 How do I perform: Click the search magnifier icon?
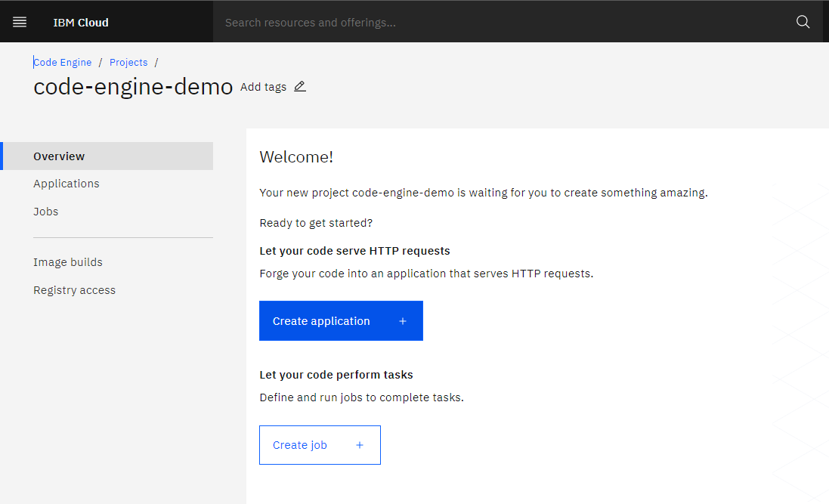(803, 22)
